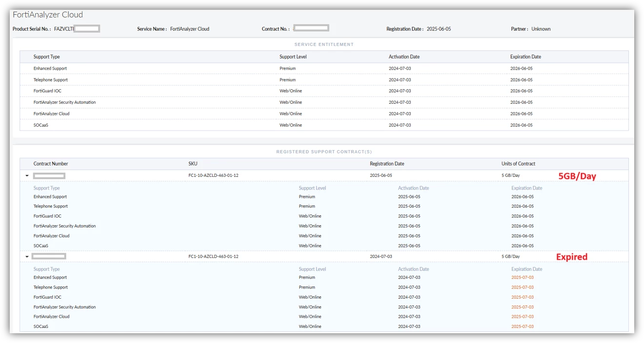Screen dimensions: 644x343
Task: Click the SKU column header
Action: (x=193, y=164)
